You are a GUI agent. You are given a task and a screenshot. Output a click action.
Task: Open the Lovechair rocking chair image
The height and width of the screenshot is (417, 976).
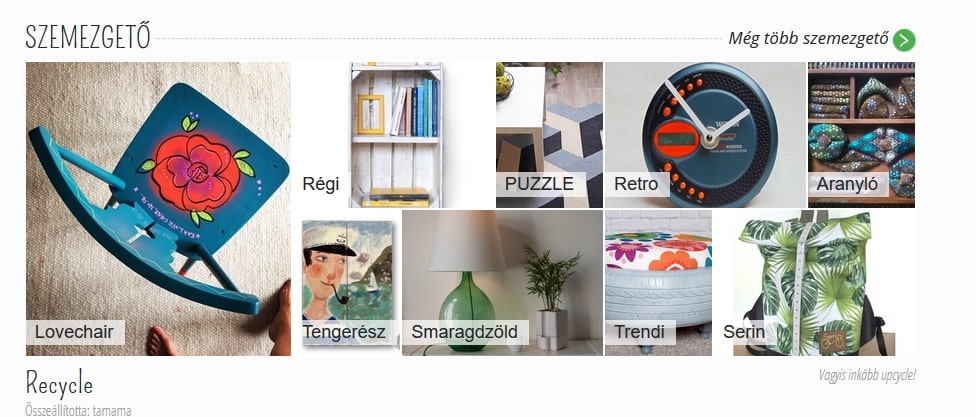coord(158,208)
